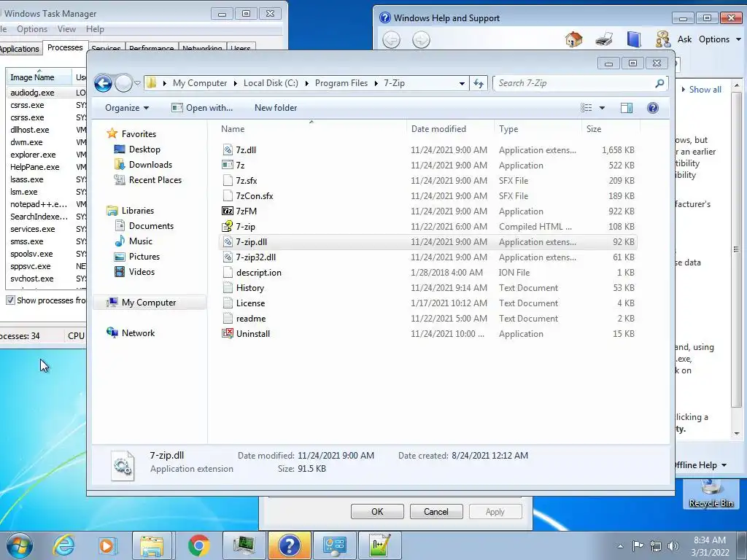The height and width of the screenshot is (560, 747).
Task: Click the Show all link in Help
Action: click(705, 90)
